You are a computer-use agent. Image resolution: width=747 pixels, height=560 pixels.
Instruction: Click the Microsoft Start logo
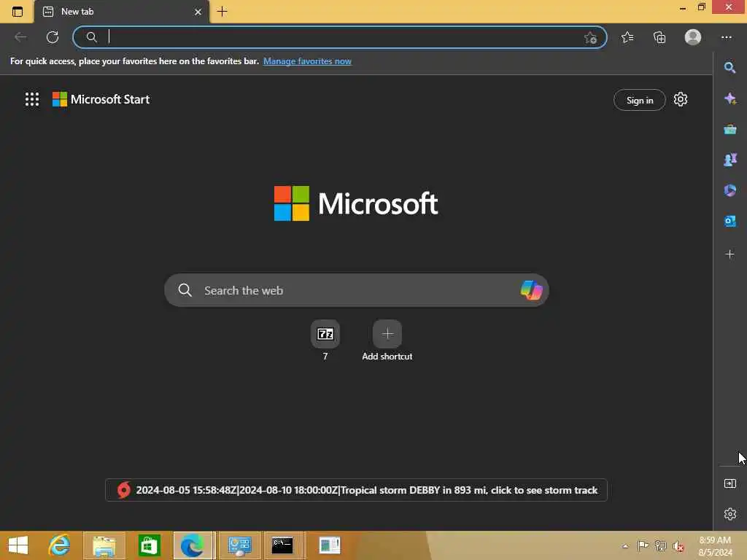pos(101,99)
